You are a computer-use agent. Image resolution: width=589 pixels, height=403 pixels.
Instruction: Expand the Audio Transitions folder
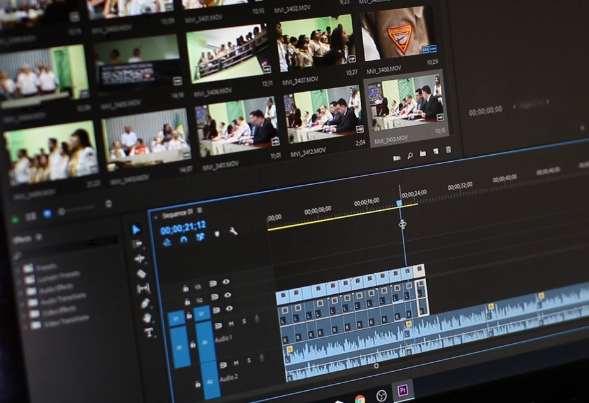(22, 303)
